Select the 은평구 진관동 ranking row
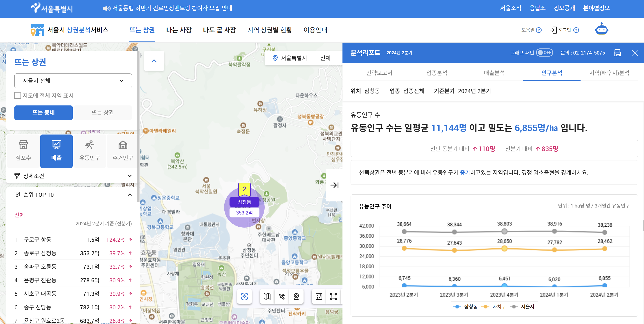Viewport: 644px width, 324px height. [x=73, y=280]
